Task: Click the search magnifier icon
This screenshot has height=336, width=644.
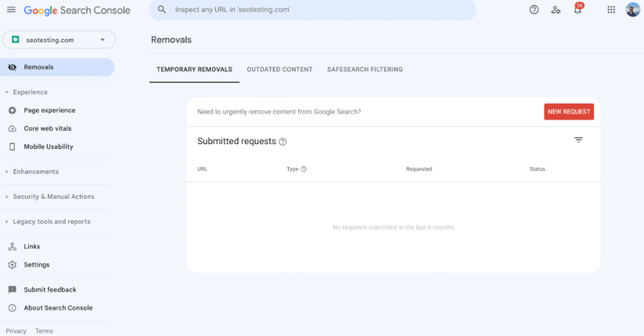Action: click(x=162, y=9)
